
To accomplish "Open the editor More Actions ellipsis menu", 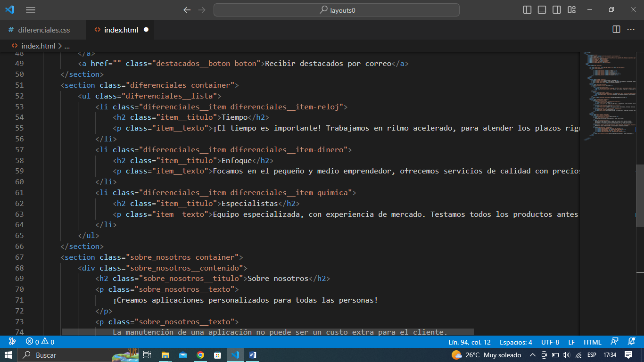I will pos(631,30).
